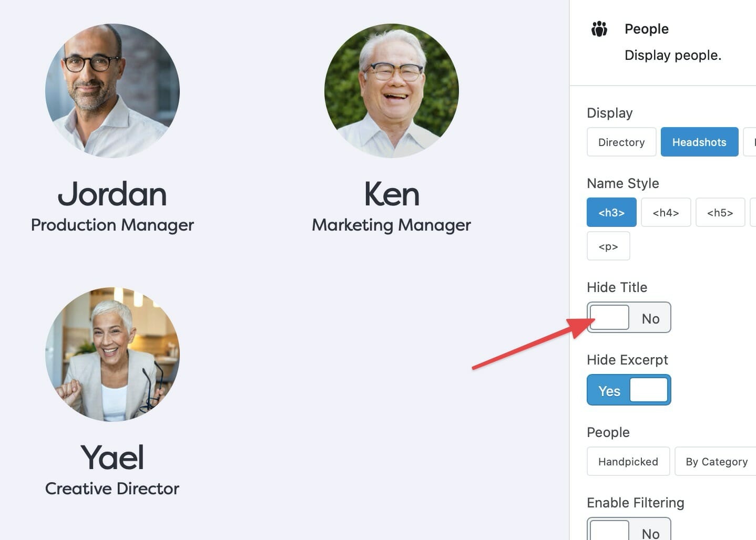Select the Directory display option

pyautogui.click(x=621, y=142)
